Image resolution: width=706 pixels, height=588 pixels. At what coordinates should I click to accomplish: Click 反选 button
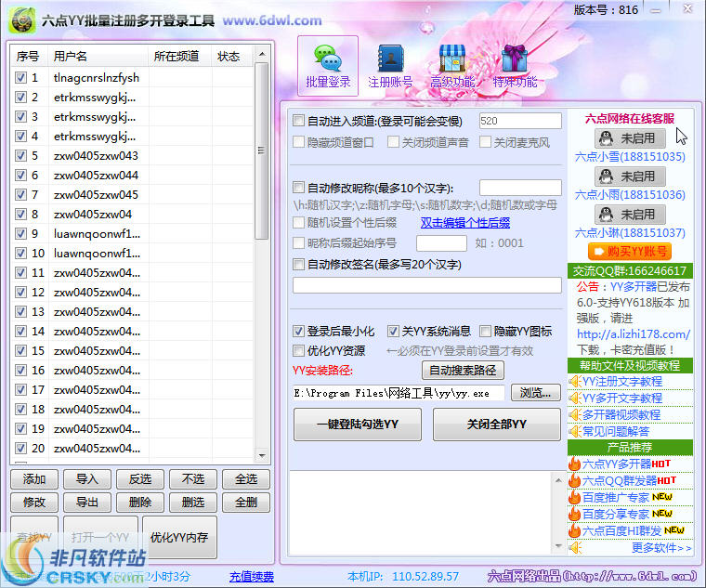tap(140, 479)
